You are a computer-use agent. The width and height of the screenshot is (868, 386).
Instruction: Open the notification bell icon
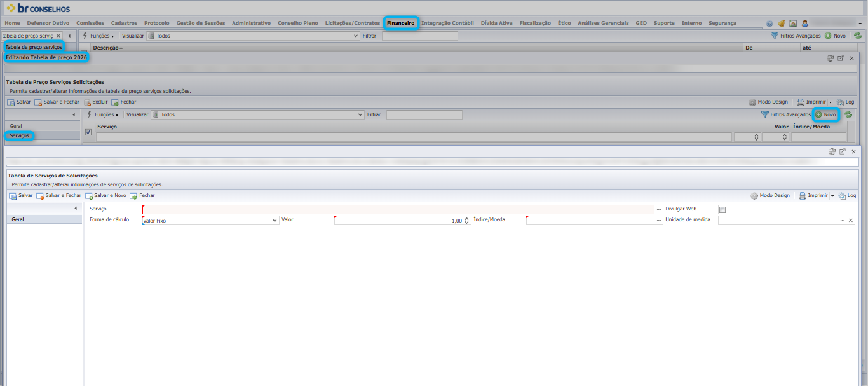[781, 24]
